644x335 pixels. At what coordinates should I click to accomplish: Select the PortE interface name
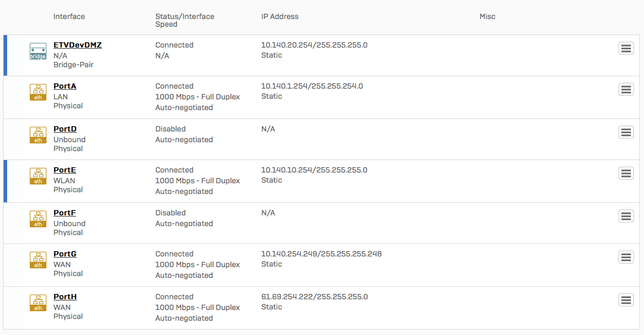[65, 170]
